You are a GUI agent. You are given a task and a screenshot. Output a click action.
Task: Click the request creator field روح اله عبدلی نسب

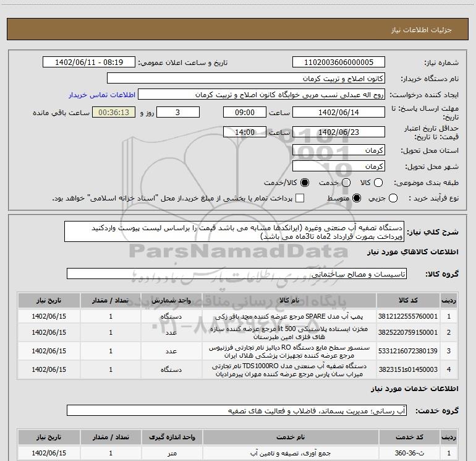[261, 94]
